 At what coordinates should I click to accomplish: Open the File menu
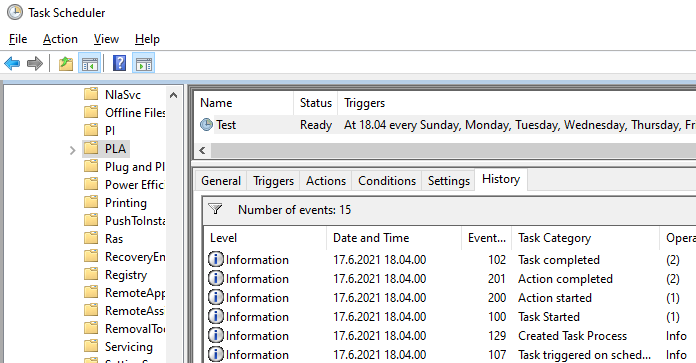tap(18, 39)
